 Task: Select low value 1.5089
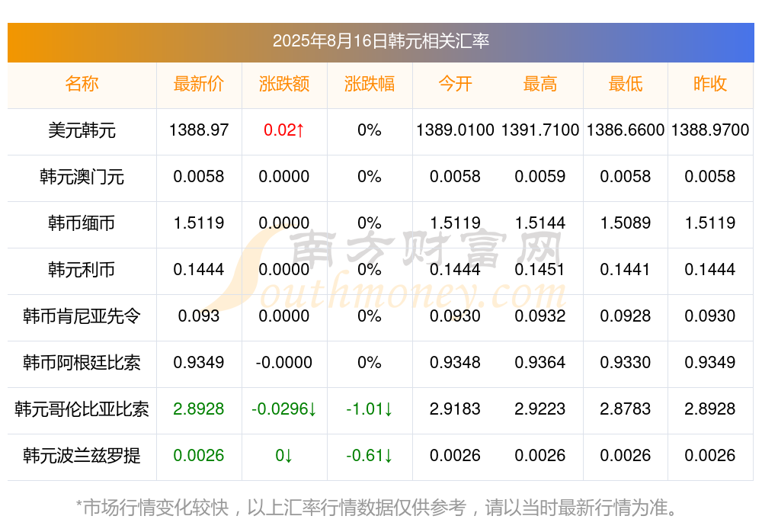point(626,223)
